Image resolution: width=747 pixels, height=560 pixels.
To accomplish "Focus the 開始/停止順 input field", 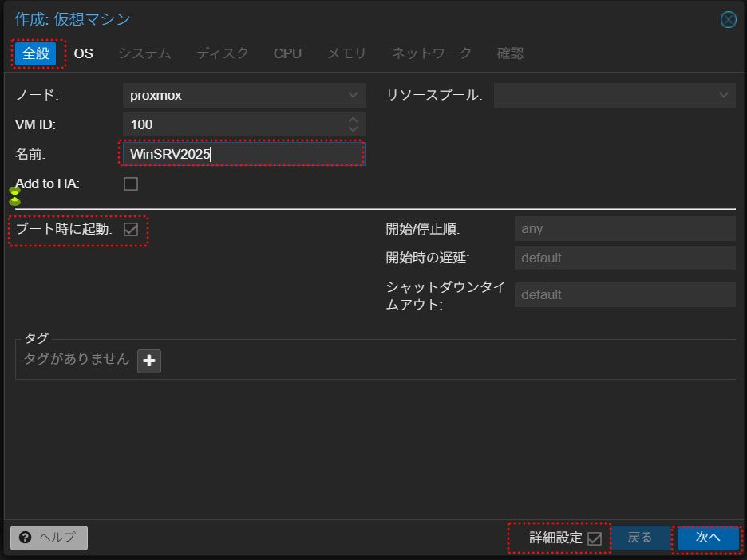I will 624,229.
